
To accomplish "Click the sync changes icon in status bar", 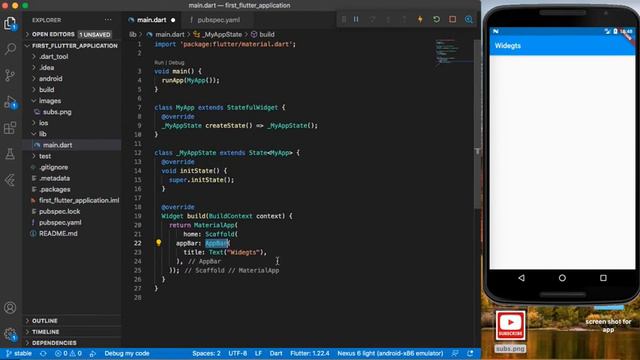I will click(43, 353).
